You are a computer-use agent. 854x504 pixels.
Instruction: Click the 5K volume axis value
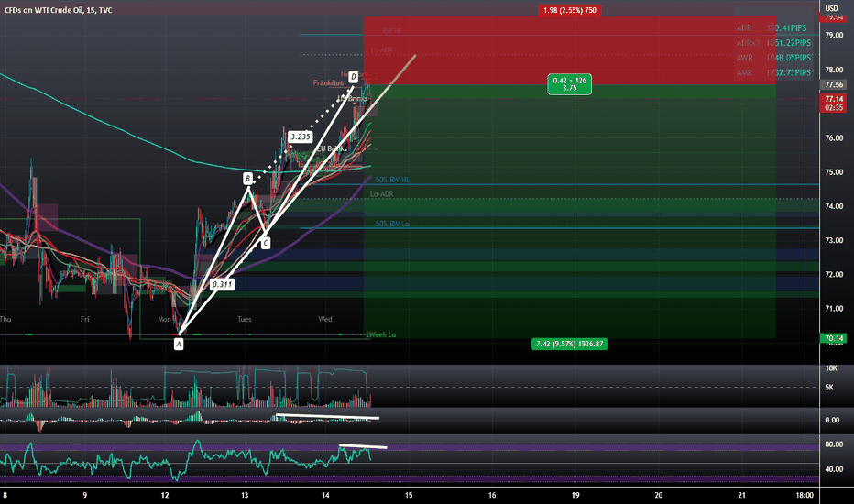tap(829, 388)
